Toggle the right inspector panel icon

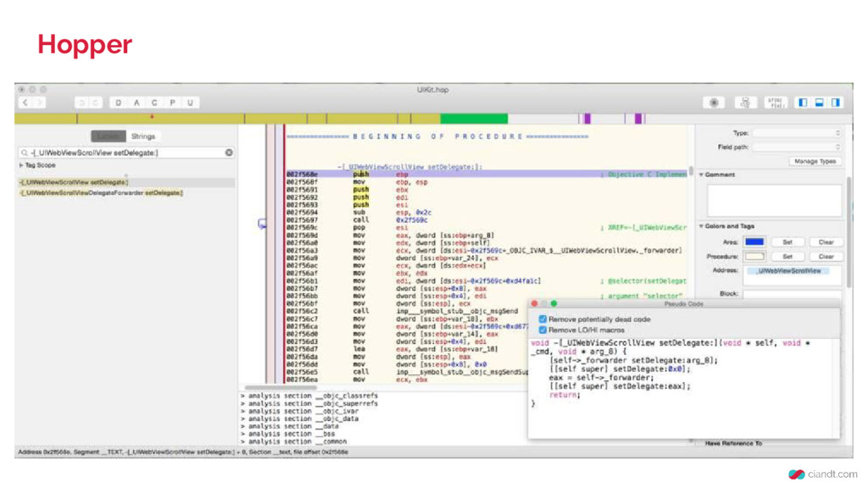836,103
